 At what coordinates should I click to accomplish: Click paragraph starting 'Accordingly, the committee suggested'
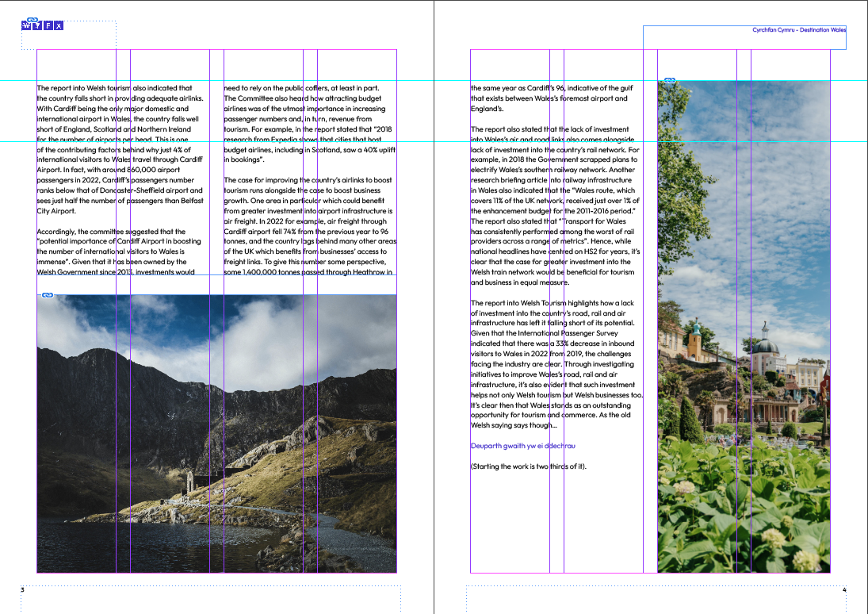(x=119, y=251)
